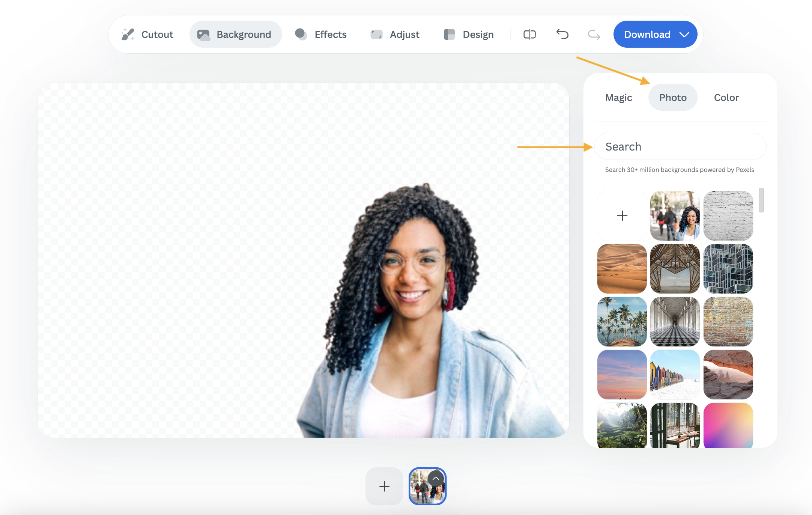
Task: Click the Download button
Action: [x=647, y=35]
